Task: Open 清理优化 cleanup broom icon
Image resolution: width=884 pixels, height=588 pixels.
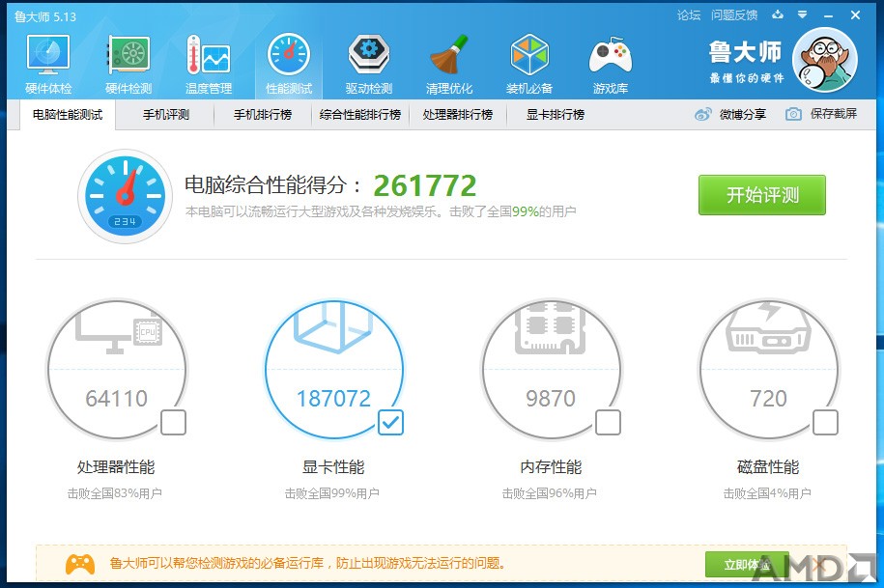Action: [x=449, y=55]
